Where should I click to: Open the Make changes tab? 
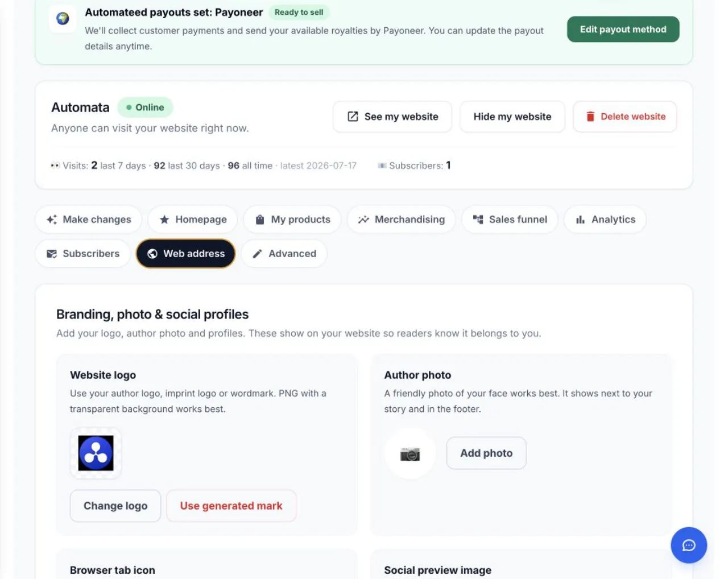coord(89,220)
